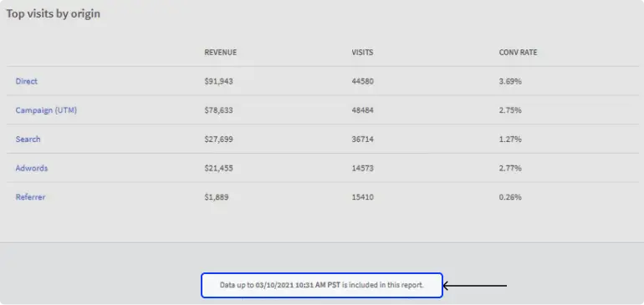The width and height of the screenshot is (644, 305).
Task: Click the CONV RATE column header
Action: coord(518,53)
